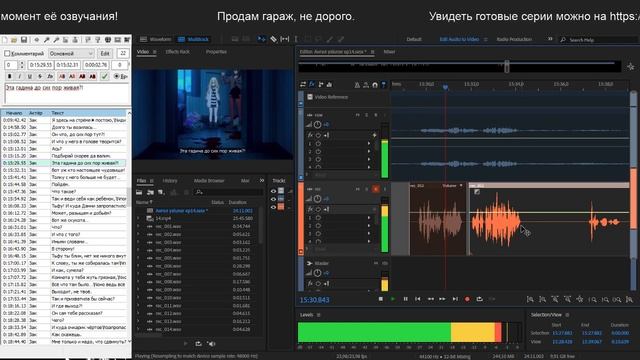Toggle snapping magnet icon above tracks
This screenshot has height=360, width=640.
[375, 85]
